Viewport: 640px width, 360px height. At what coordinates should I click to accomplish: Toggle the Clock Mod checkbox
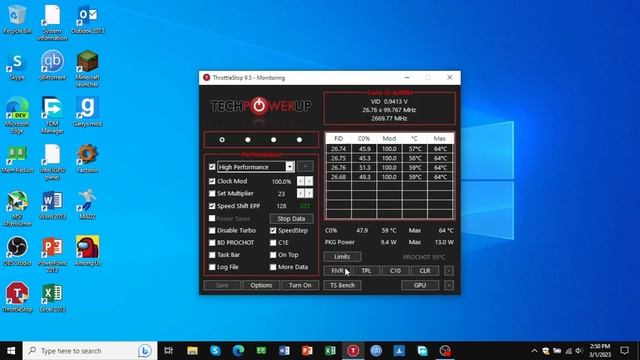click(x=212, y=181)
